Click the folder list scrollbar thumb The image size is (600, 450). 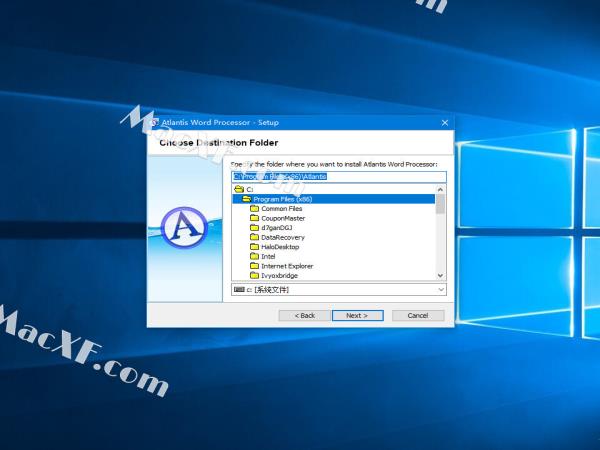(x=440, y=204)
